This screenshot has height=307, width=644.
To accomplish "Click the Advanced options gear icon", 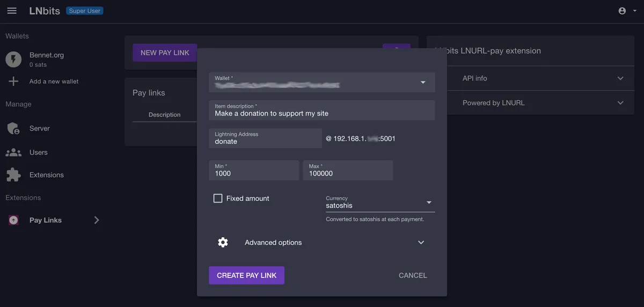I will coord(223,243).
